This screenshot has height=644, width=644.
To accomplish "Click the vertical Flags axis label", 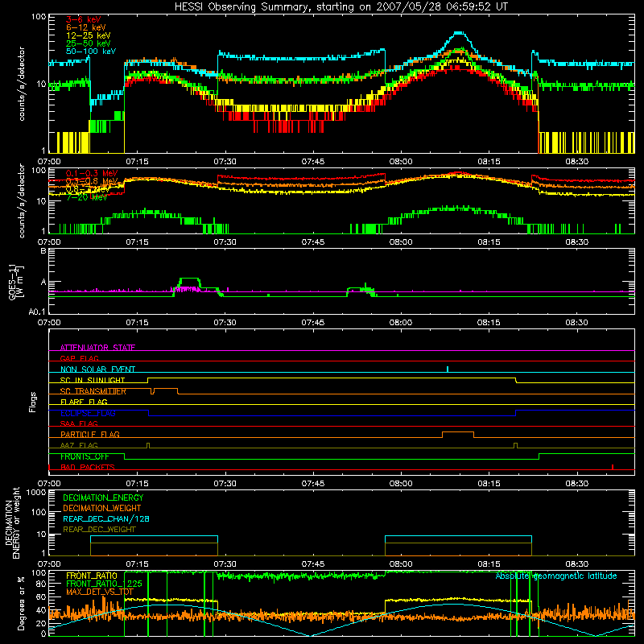I will [x=33, y=402].
